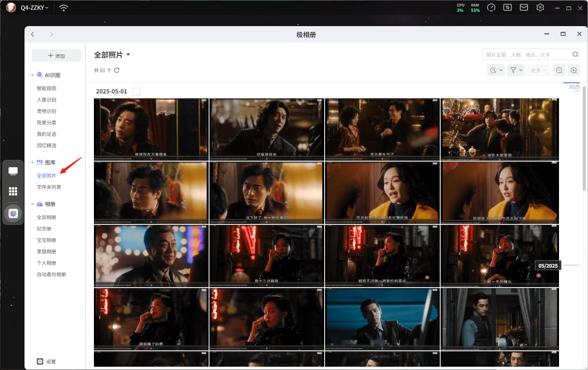
Task: Collapse the AI识图 section
Action: (x=32, y=75)
